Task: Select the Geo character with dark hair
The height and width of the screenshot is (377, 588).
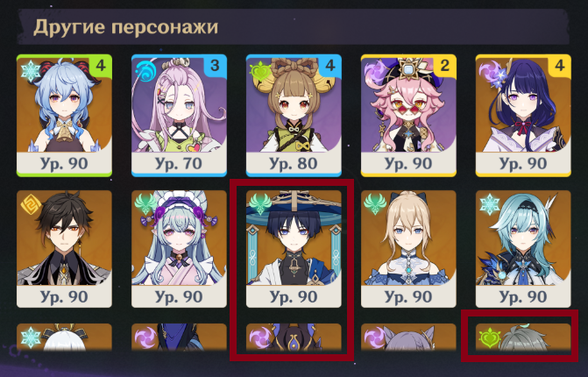Action: [64, 249]
